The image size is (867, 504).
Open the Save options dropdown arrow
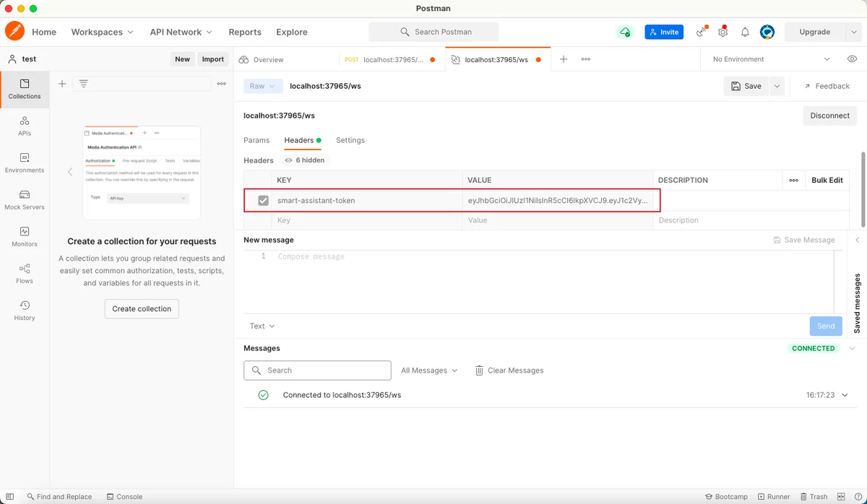coord(777,86)
